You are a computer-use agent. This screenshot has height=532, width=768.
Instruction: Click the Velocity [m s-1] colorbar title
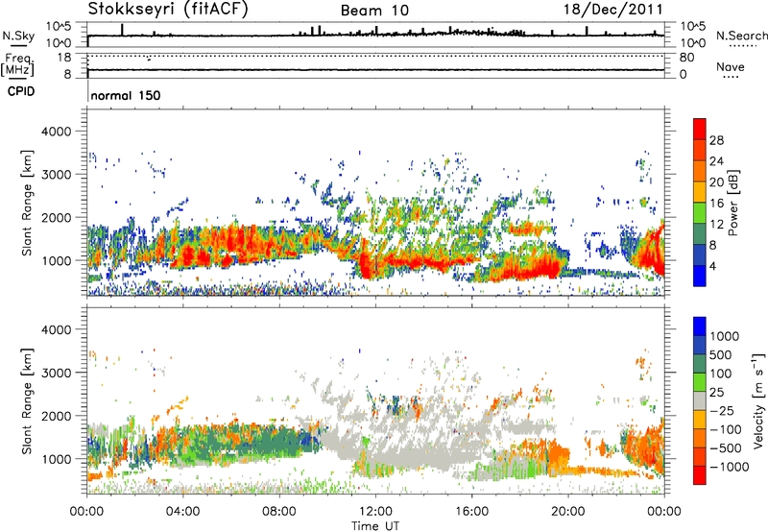click(x=758, y=400)
